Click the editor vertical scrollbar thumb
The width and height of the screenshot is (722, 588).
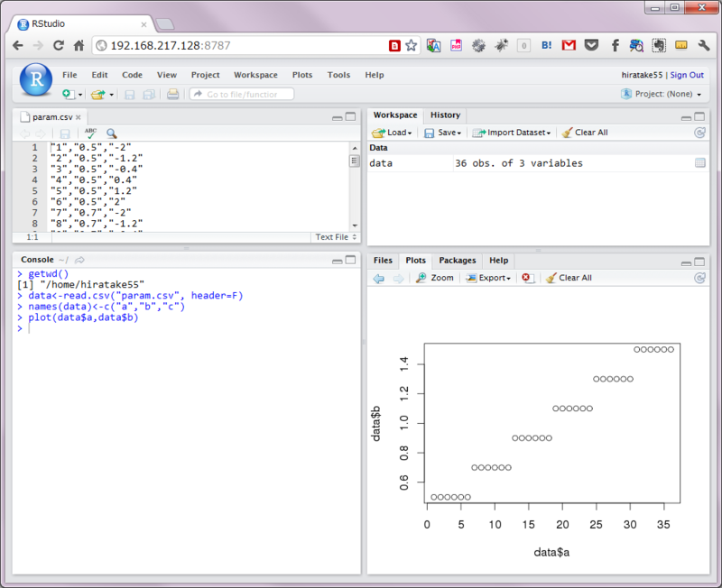tap(354, 161)
